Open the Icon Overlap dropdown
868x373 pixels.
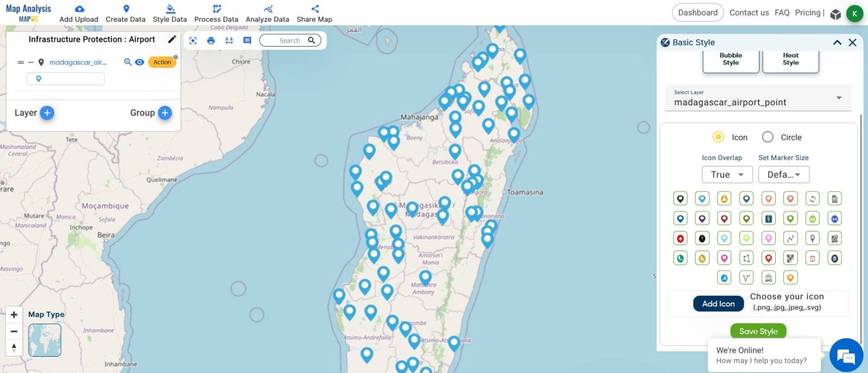727,175
